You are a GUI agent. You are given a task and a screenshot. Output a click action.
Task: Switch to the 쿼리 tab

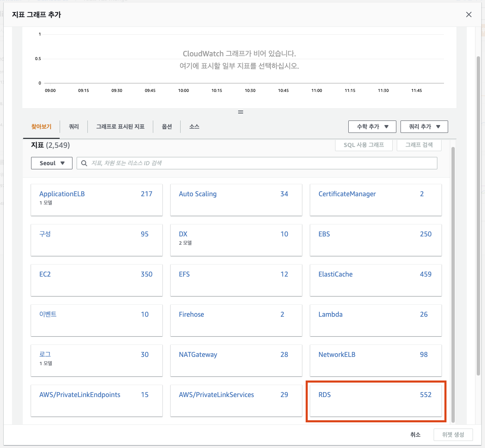(74, 126)
